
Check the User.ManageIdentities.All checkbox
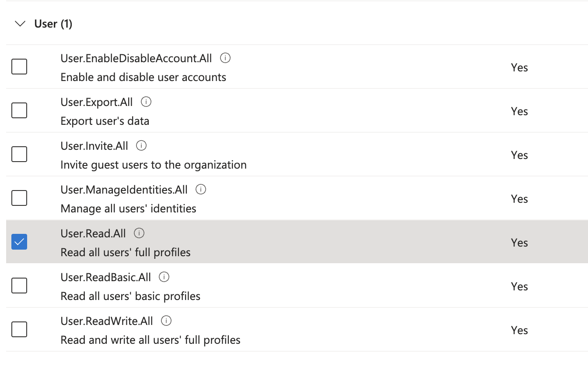(x=19, y=198)
